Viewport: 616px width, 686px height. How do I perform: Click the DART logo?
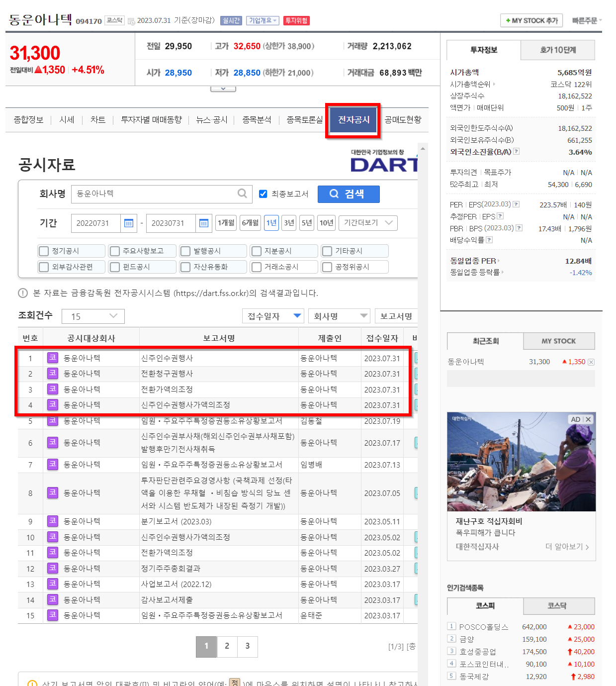[x=384, y=161]
